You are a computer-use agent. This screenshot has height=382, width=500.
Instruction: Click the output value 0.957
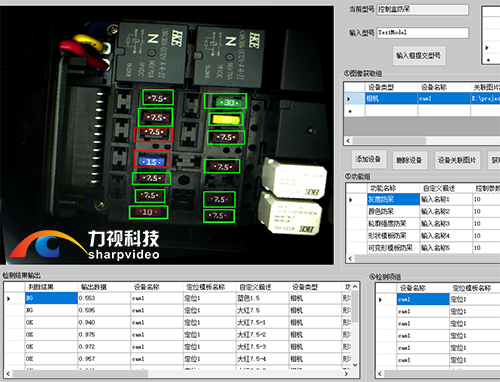[104, 359]
